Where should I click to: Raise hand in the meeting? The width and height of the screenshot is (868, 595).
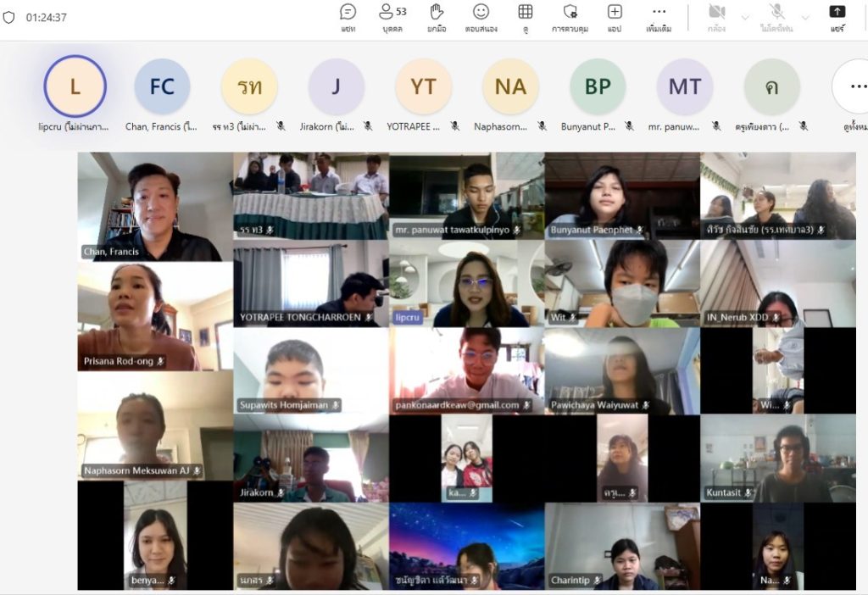(437, 17)
